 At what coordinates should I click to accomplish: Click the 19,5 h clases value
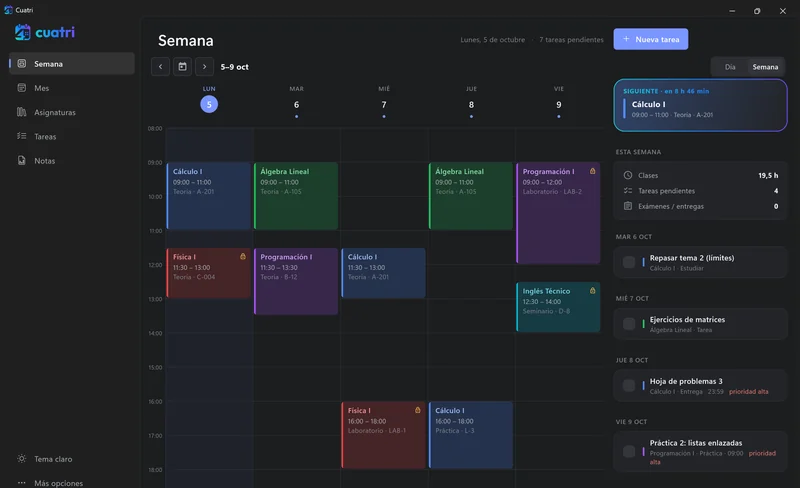coord(768,175)
